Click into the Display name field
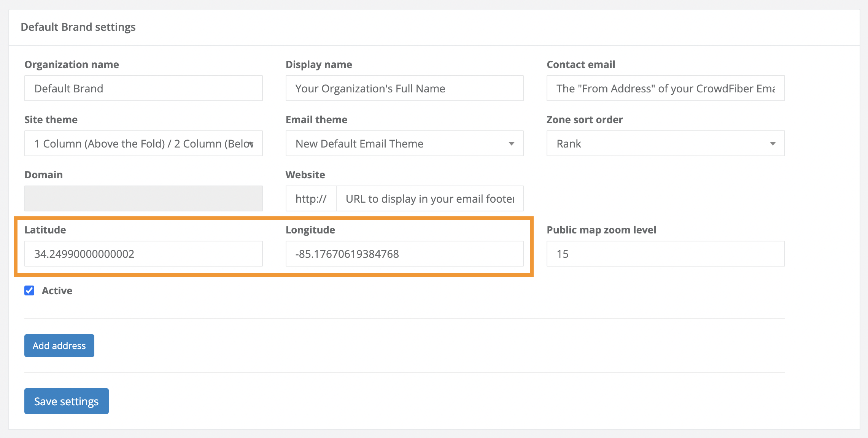 point(404,88)
